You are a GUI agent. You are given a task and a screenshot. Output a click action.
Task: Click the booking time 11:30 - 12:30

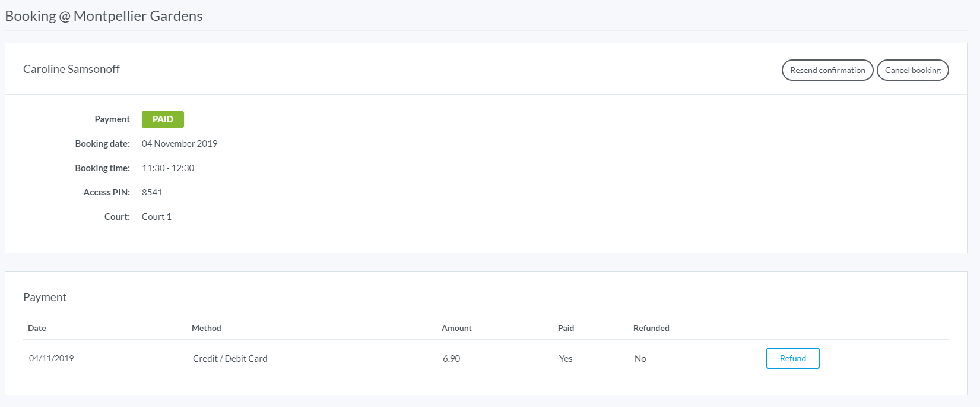coord(168,168)
